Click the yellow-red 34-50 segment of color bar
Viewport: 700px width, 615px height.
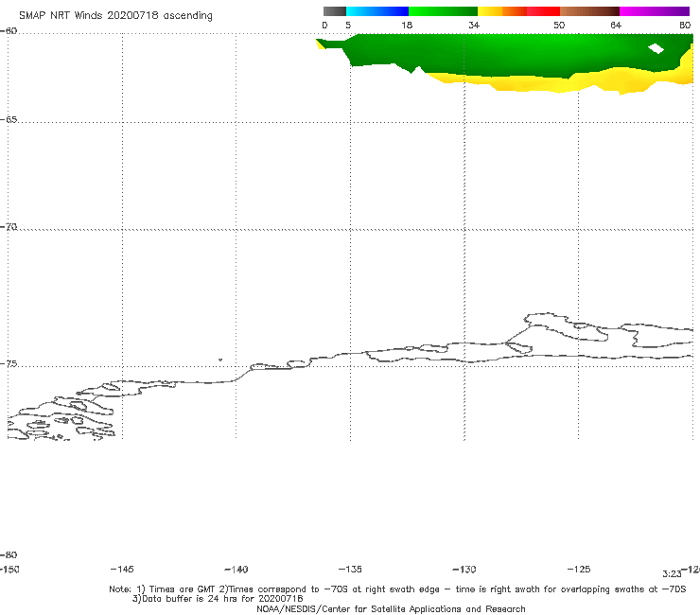click(518, 11)
